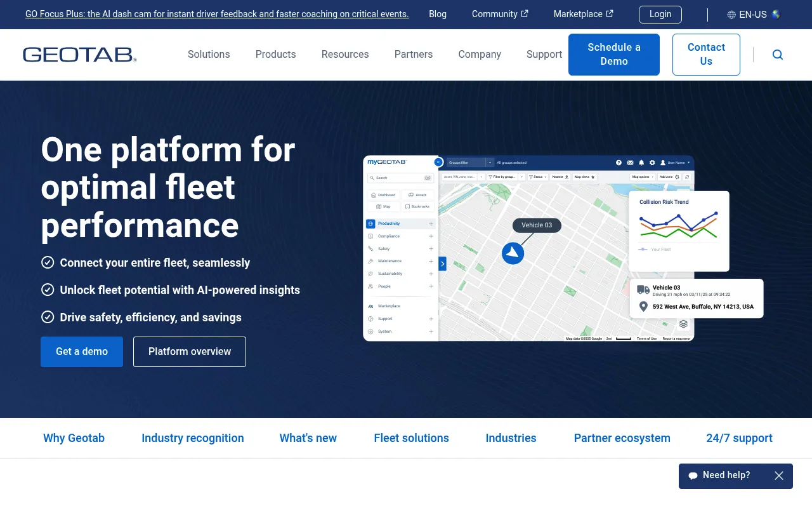Click the Geotab logo

(x=80, y=55)
